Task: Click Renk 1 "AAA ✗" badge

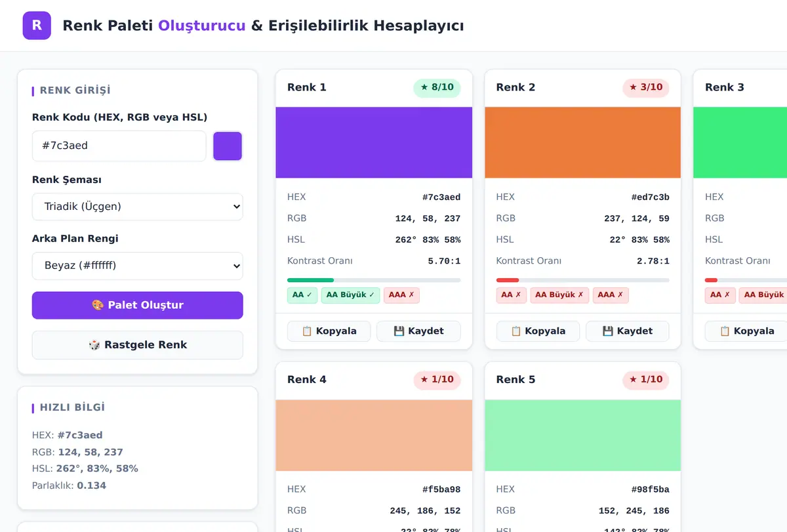Action: point(401,295)
